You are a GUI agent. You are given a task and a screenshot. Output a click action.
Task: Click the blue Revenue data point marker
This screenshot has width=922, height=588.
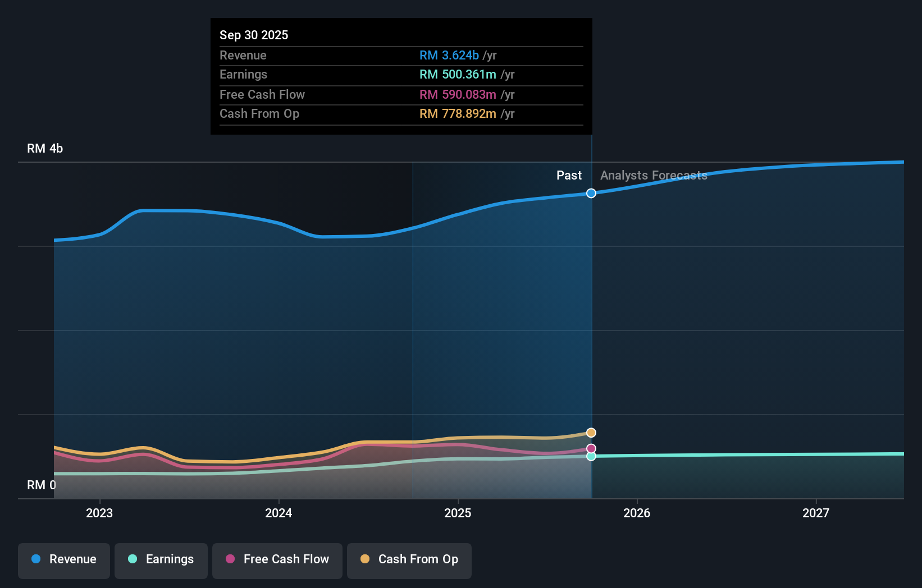click(x=591, y=193)
